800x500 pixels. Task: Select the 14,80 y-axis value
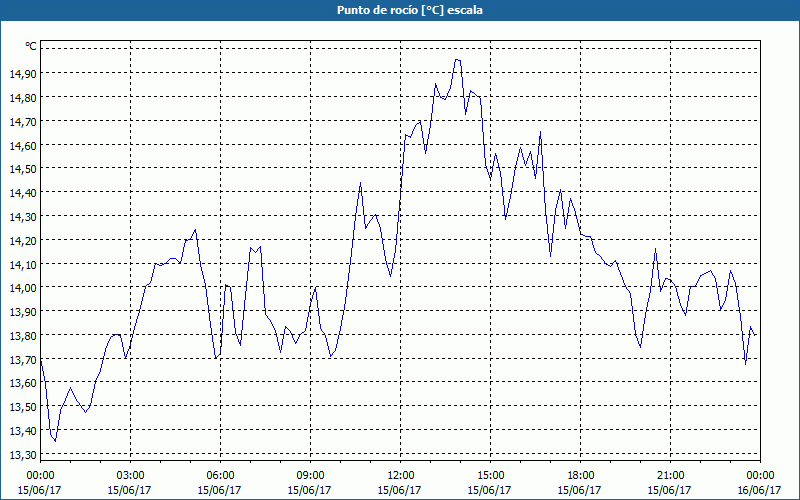23,97
